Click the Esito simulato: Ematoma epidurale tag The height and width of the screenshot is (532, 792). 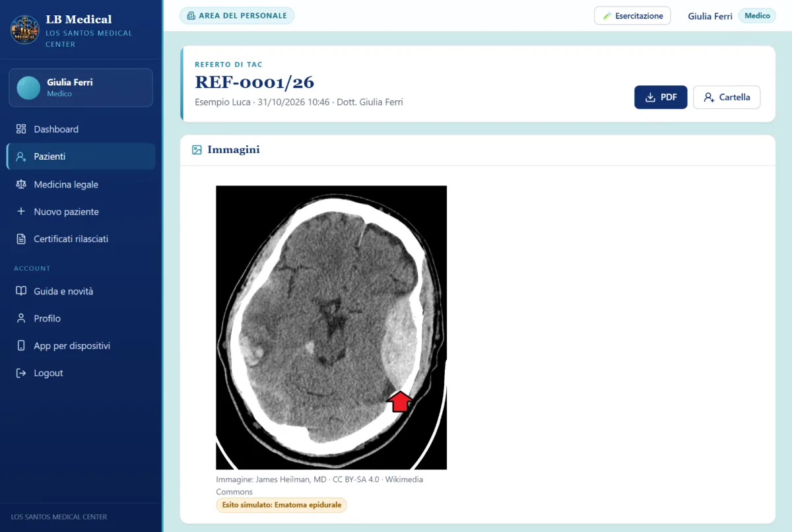(281, 505)
